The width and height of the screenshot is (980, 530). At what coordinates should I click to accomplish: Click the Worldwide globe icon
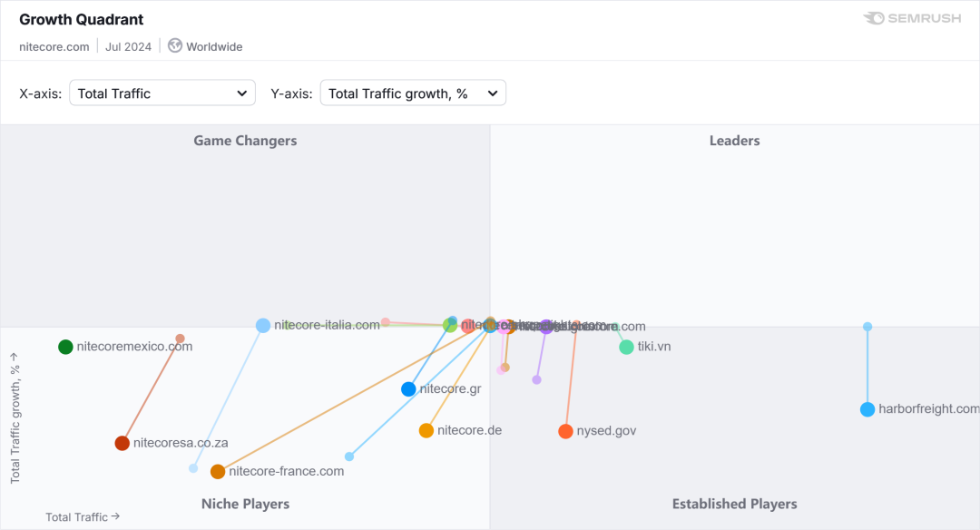click(175, 45)
